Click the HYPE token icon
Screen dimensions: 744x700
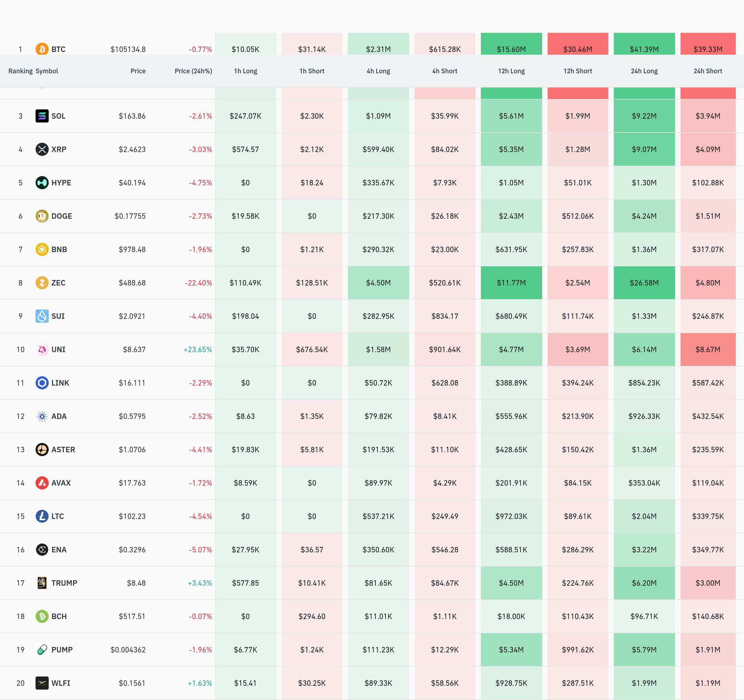[42, 183]
